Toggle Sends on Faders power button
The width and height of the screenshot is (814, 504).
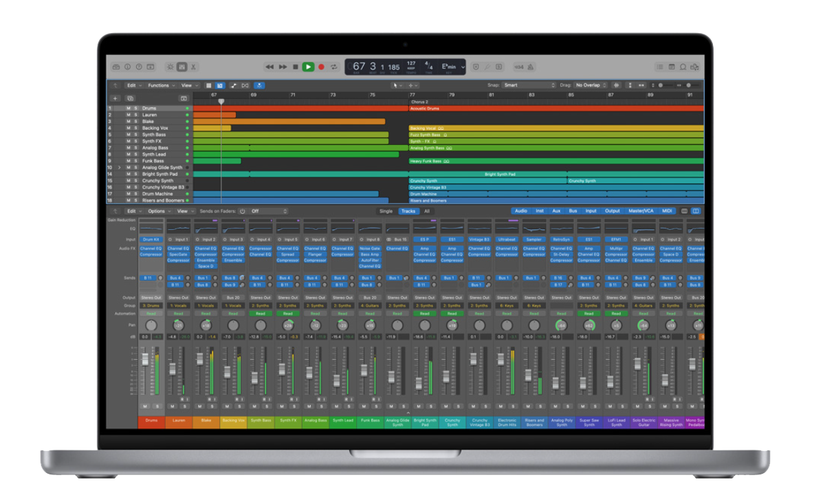point(242,211)
